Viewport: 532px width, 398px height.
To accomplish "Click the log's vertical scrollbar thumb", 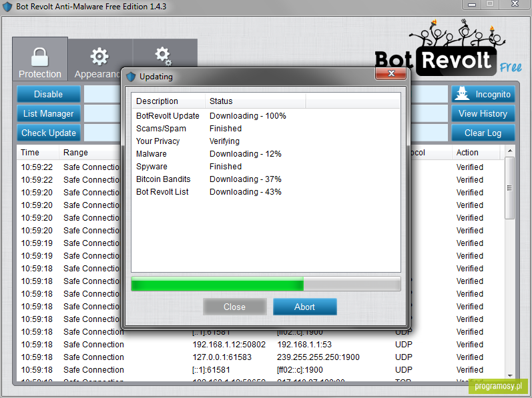I will coord(509,188).
